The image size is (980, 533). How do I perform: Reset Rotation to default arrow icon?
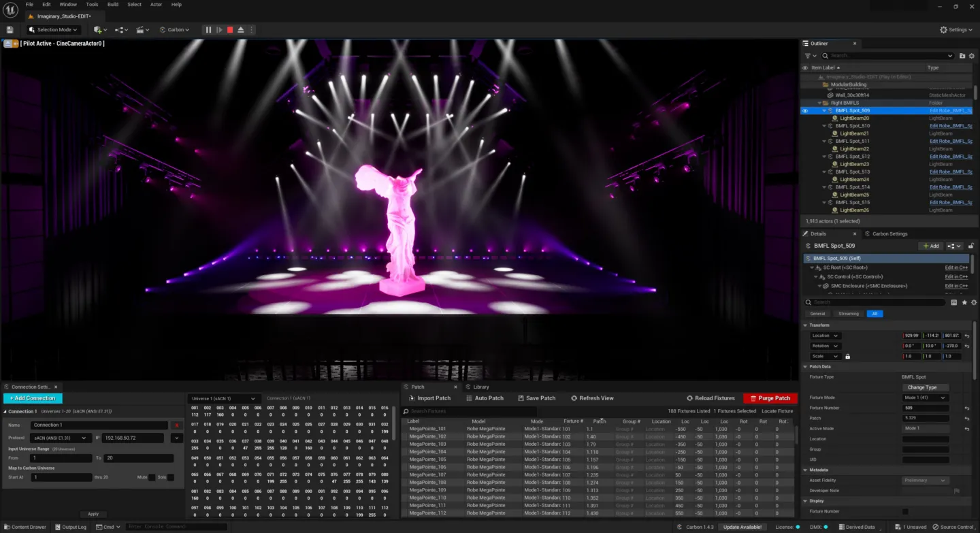coord(967,346)
